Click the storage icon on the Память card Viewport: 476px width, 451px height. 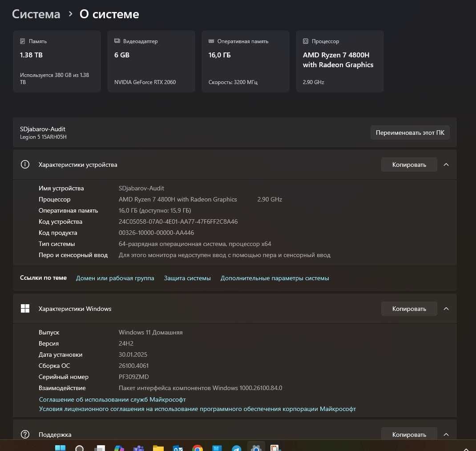click(22, 41)
